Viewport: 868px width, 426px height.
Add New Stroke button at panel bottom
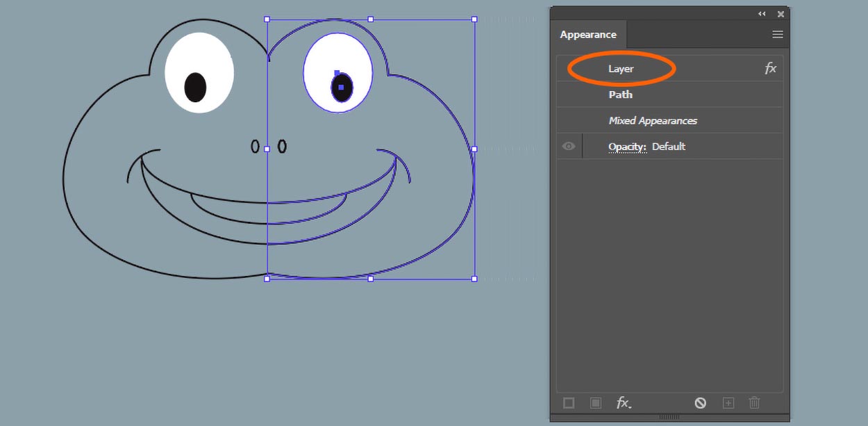click(569, 403)
